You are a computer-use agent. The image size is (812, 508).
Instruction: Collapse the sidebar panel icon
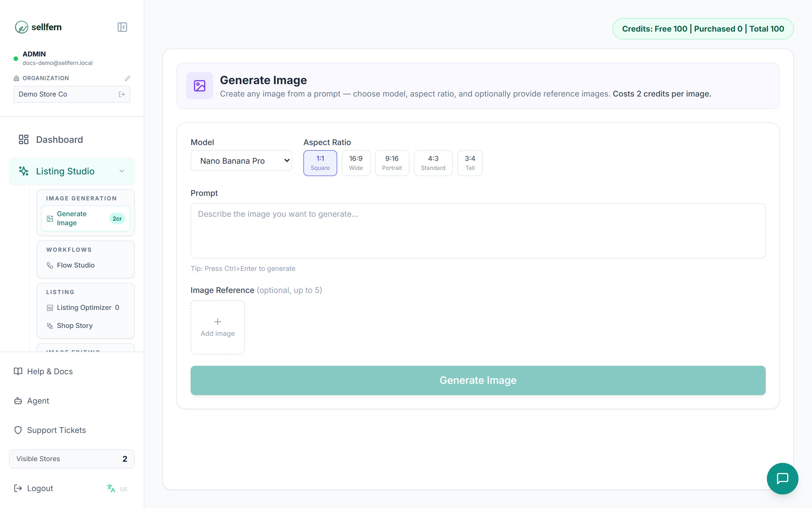click(122, 27)
